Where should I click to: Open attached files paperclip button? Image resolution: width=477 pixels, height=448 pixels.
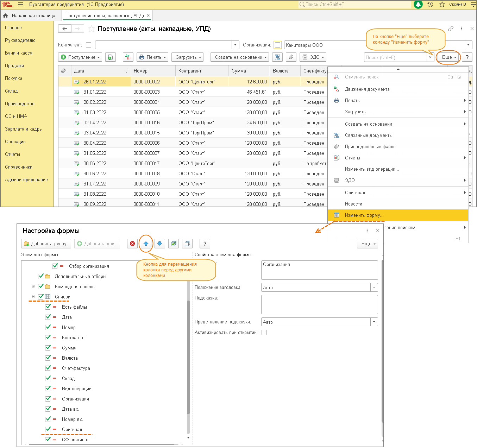click(x=291, y=57)
